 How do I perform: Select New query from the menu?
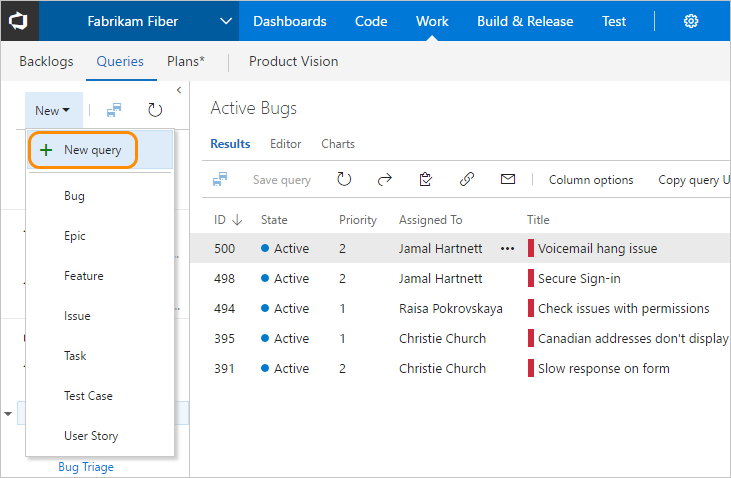click(x=93, y=150)
